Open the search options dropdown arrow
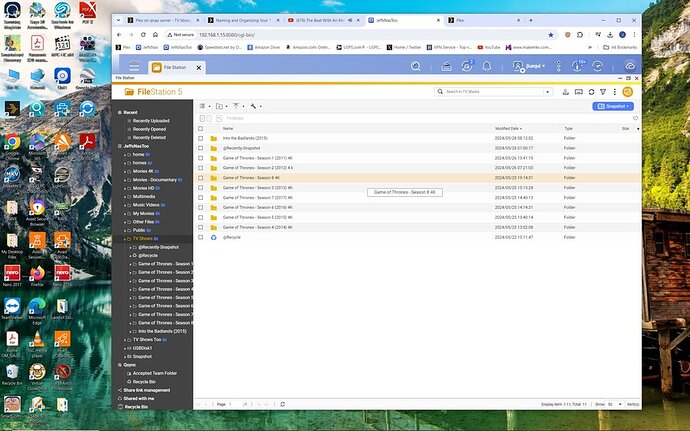This screenshot has height=431, width=690. (x=547, y=92)
